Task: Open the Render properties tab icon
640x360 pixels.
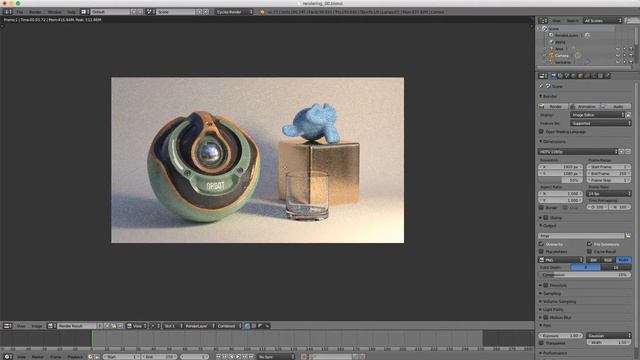Action: tap(553, 76)
